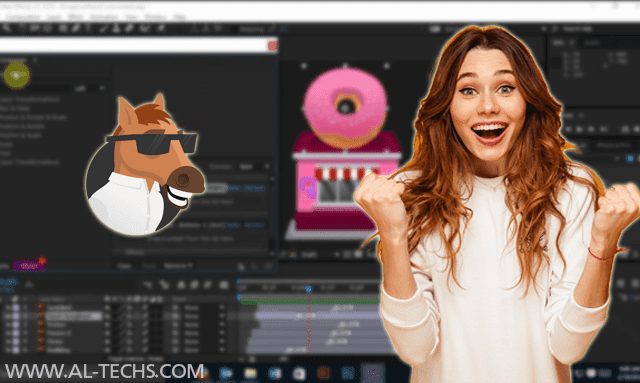The width and height of the screenshot is (640, 383).
Task: Click the green work area bar
Action: coord(310,302)
